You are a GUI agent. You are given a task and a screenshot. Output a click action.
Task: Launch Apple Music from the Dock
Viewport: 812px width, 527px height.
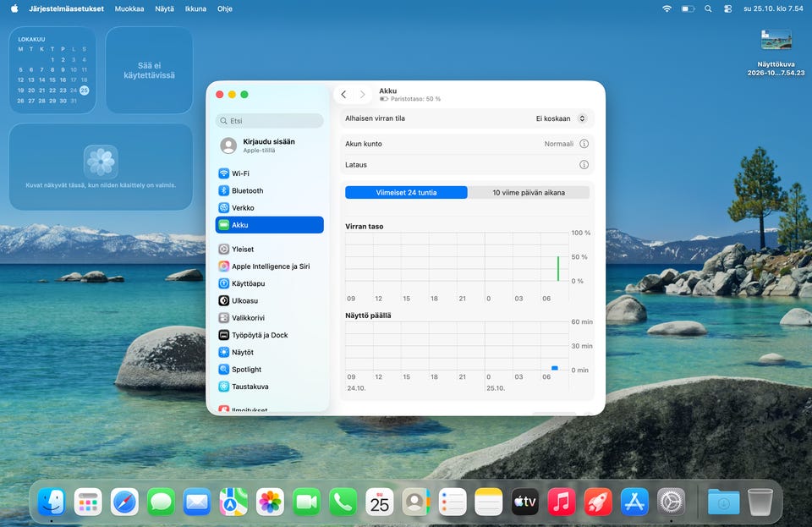point(562,502)
